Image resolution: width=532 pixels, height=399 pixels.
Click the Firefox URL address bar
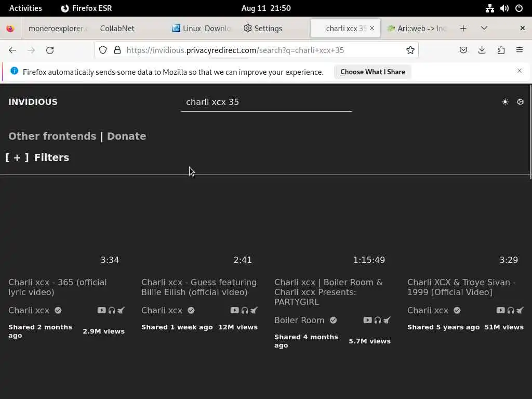click(256, 50)
